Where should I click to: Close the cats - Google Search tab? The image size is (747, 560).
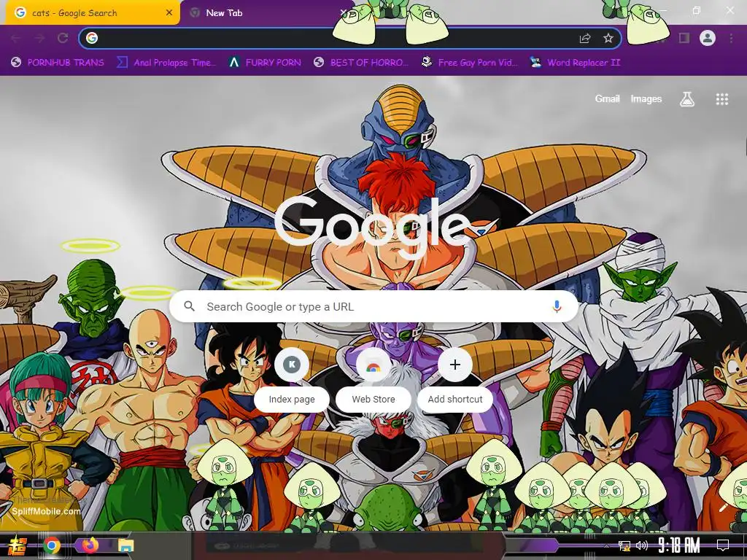(x=169, y=13)
